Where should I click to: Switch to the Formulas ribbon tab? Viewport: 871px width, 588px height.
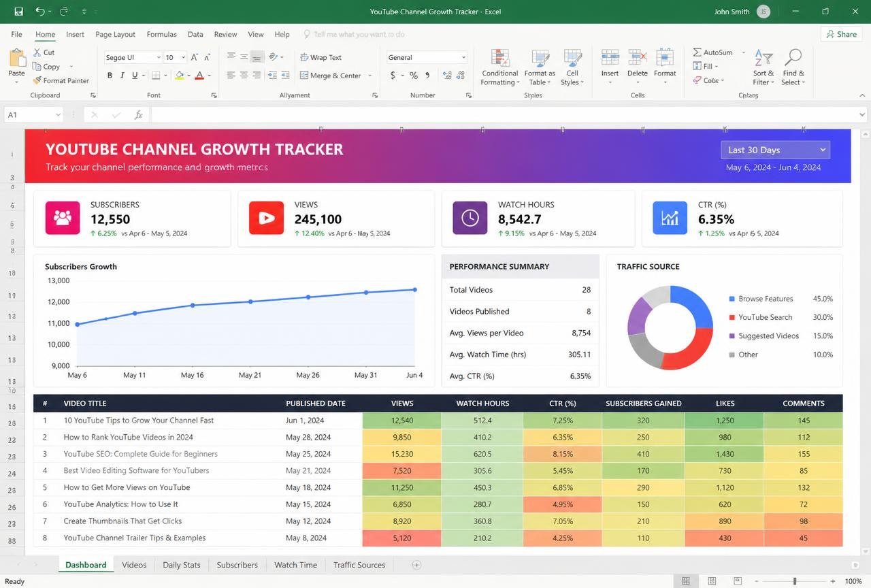[162, 34]
